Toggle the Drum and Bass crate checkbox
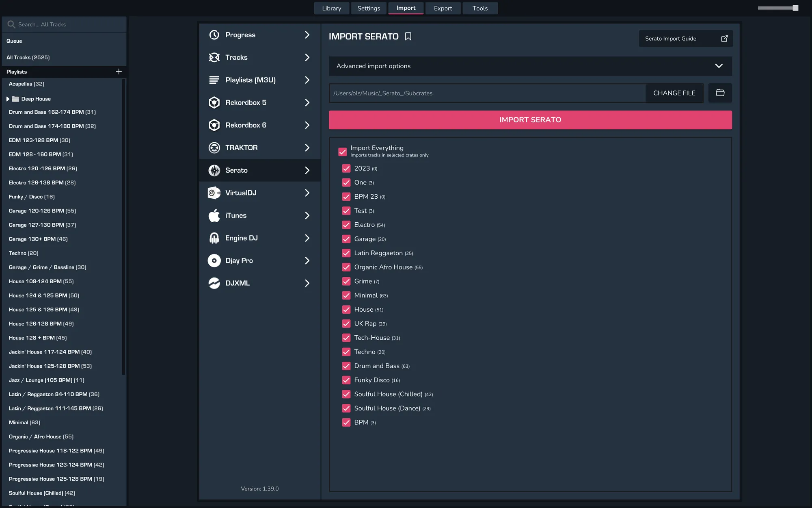This screenshot has width=812, height=508. (346, 366)
